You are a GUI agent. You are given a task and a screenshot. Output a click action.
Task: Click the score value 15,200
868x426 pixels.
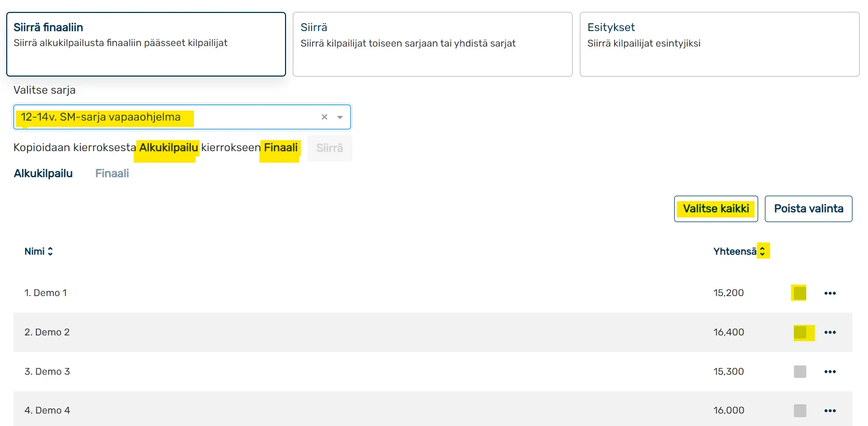point(729,293)
